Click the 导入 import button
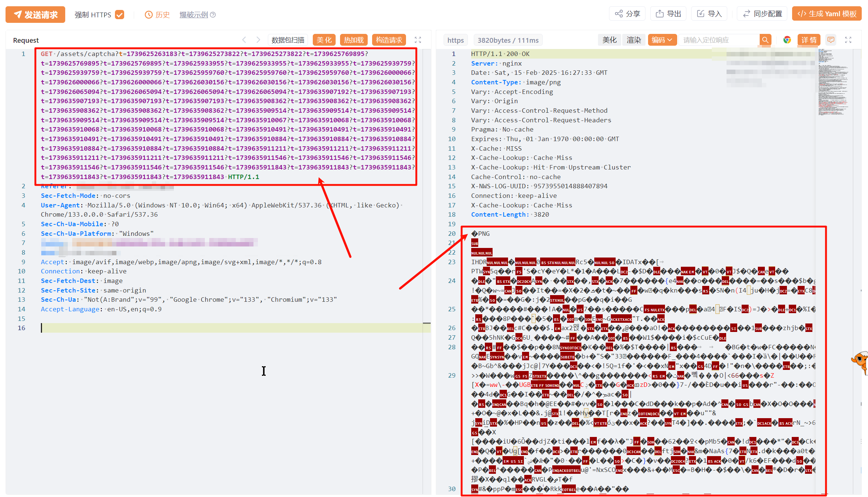This screenshot has height=497, width=868. tap(709, 14)
